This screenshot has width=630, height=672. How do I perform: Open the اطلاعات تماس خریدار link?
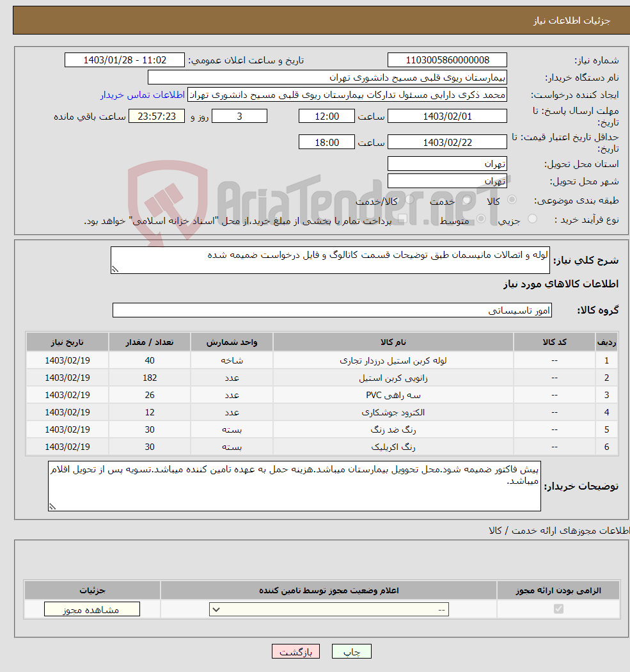pos(143,95)
